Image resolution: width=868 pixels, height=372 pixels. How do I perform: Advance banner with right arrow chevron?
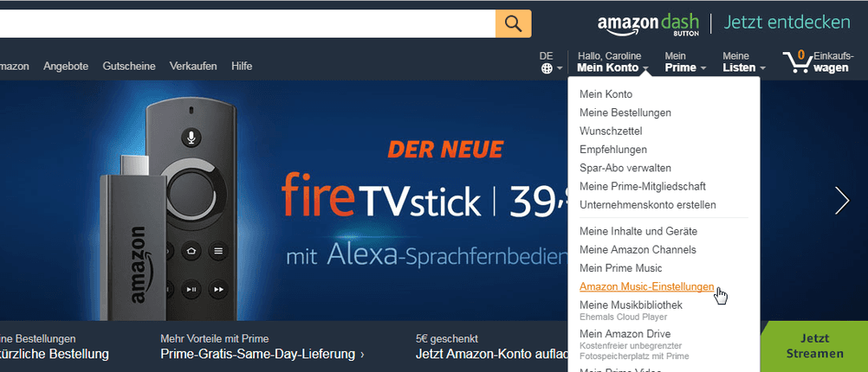pos(842,201)
